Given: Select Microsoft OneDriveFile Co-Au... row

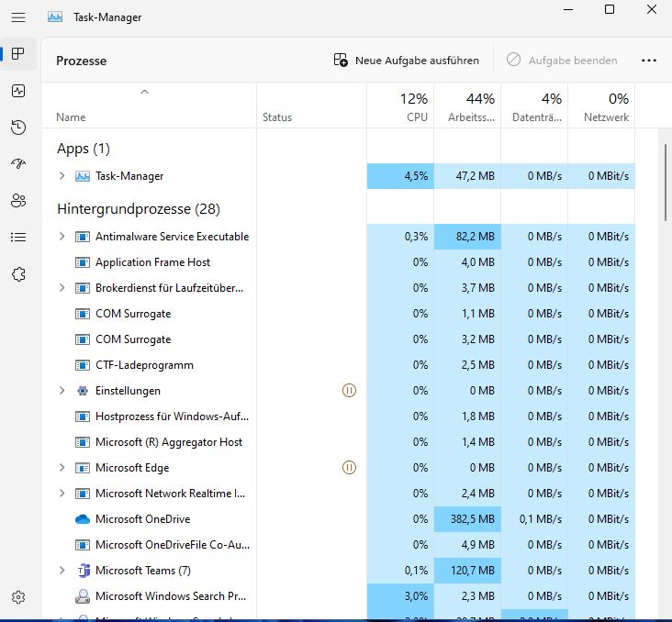Looking at the screenshot, I should (339, 545).
